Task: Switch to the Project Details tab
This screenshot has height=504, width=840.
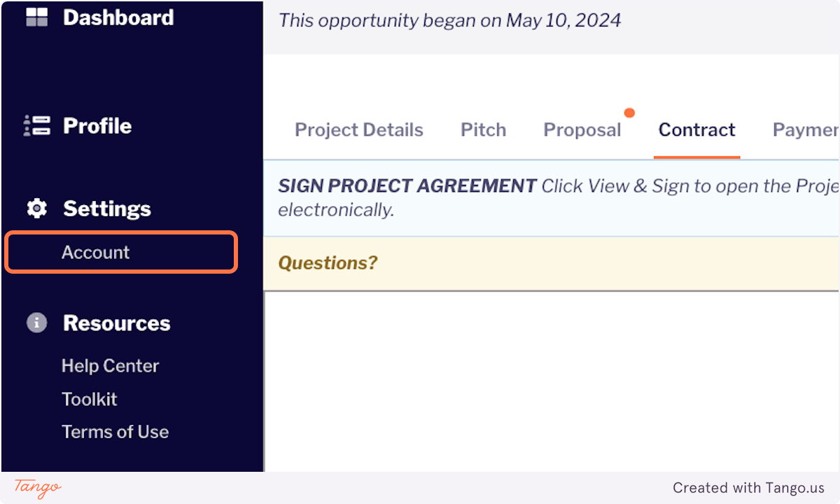Action: 359,129
